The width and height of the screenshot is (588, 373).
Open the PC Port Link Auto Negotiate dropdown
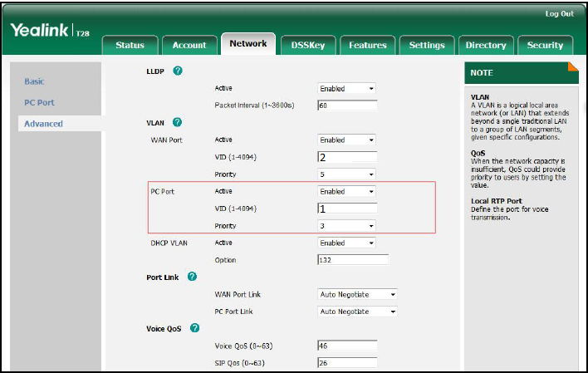coord(357,312)
